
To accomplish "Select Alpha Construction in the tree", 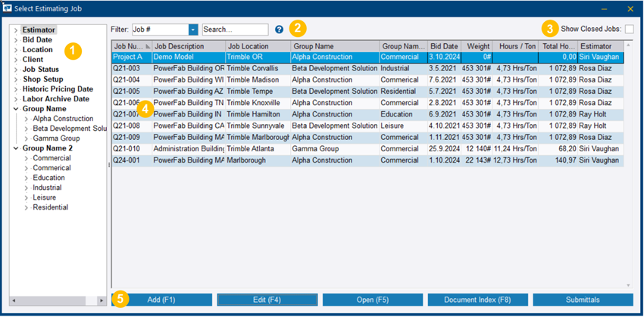I will click(63, 119).
